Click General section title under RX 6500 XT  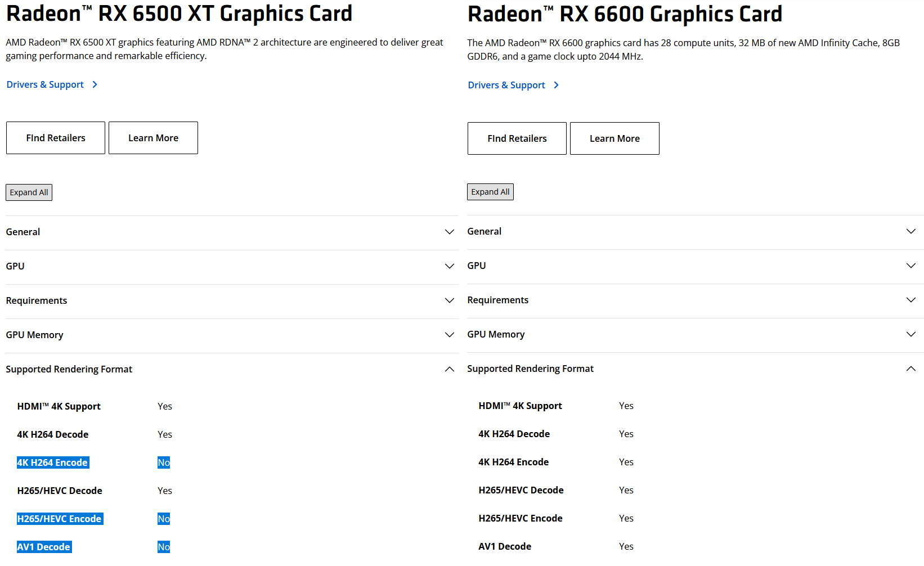coord(23,232)
